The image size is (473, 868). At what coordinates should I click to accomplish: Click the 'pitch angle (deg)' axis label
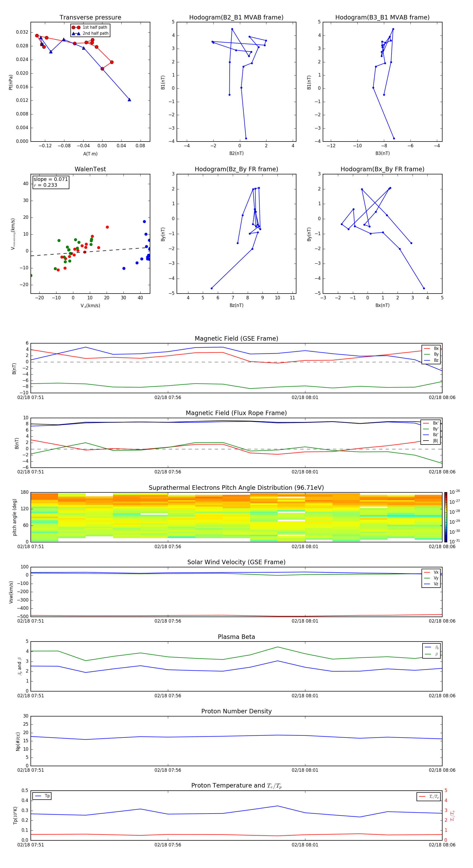point(14,517)
